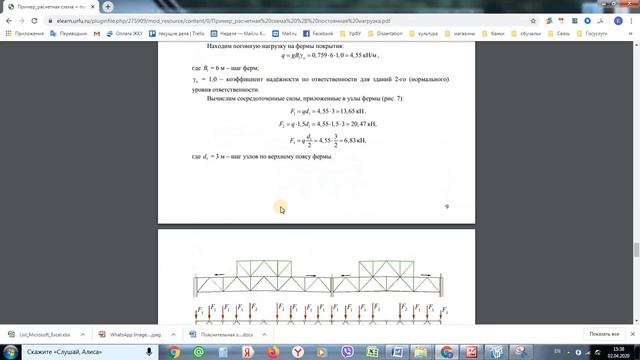640x360 pixels.
Task: Open a new browser tab
Action: coord(108,7)
